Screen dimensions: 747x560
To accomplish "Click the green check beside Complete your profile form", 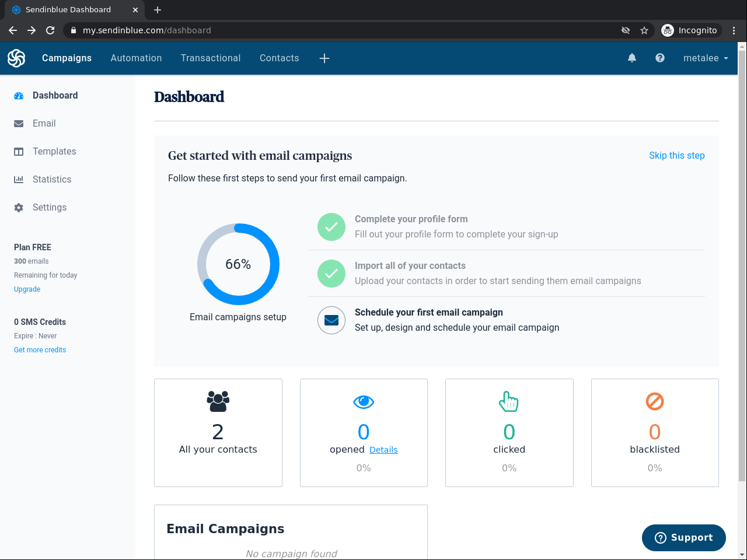I will tap(331, 227).
